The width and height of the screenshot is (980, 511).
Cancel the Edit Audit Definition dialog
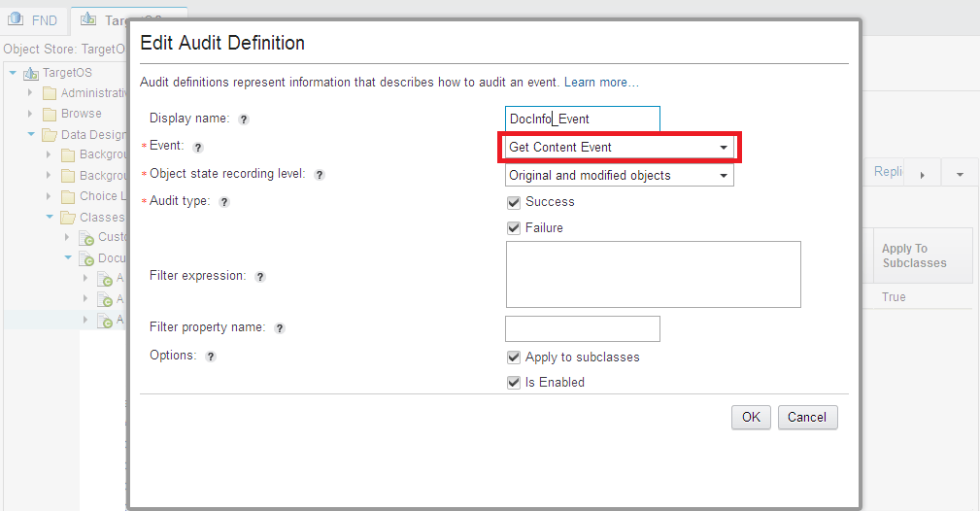pos(807,417)
